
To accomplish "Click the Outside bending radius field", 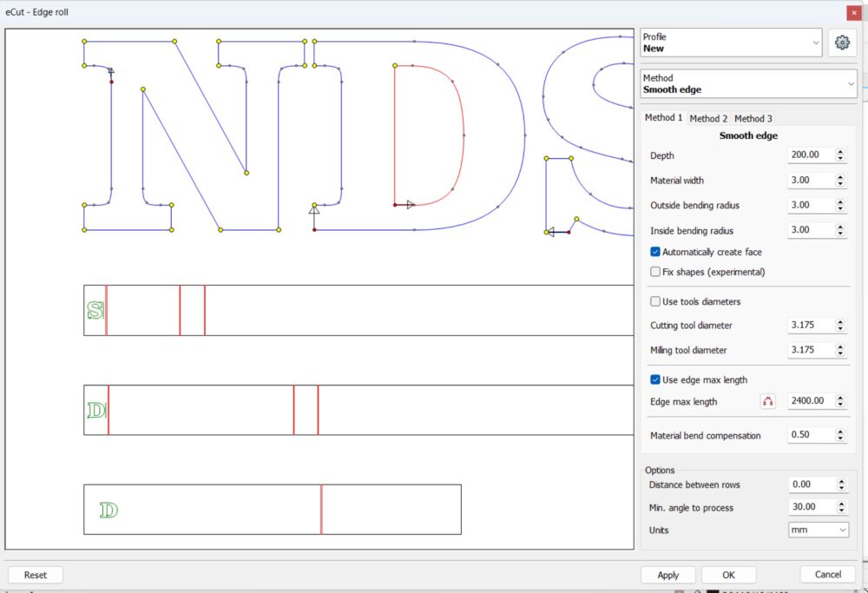I will tap(809, 206).
